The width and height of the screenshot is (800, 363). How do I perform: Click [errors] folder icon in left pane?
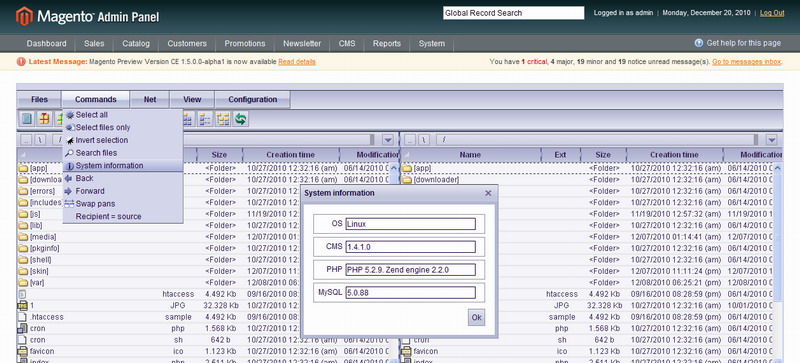coord(23,191)
